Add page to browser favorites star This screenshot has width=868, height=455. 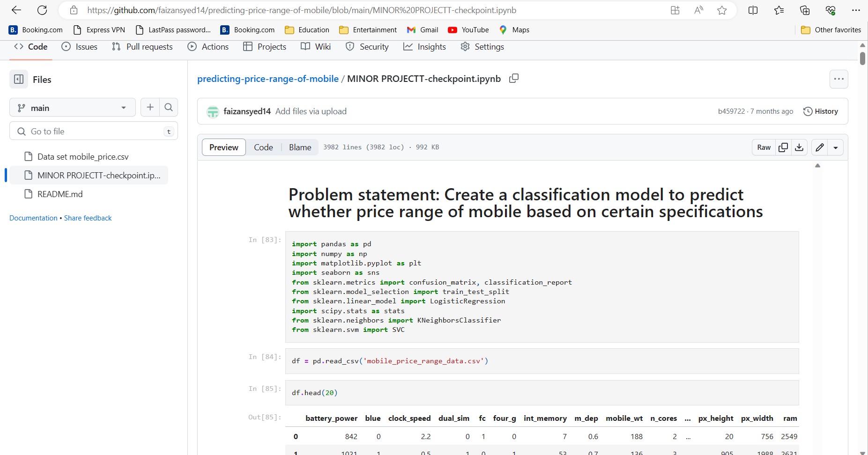[x=722, y=10]
